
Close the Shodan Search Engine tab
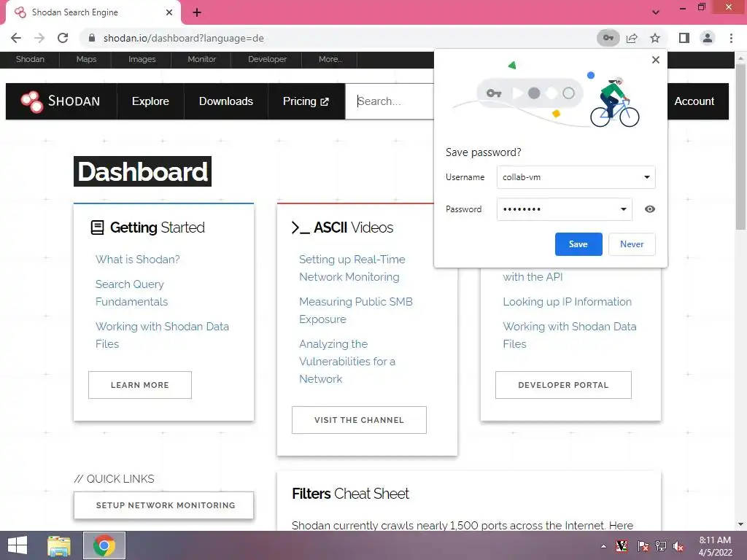[x=169, y=12]
